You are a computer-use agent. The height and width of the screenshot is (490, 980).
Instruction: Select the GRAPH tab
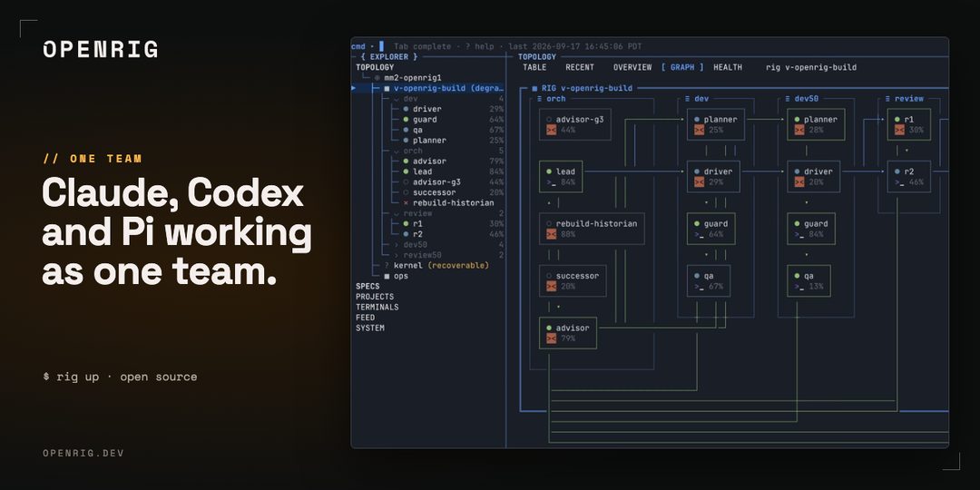tap(681, 67)
